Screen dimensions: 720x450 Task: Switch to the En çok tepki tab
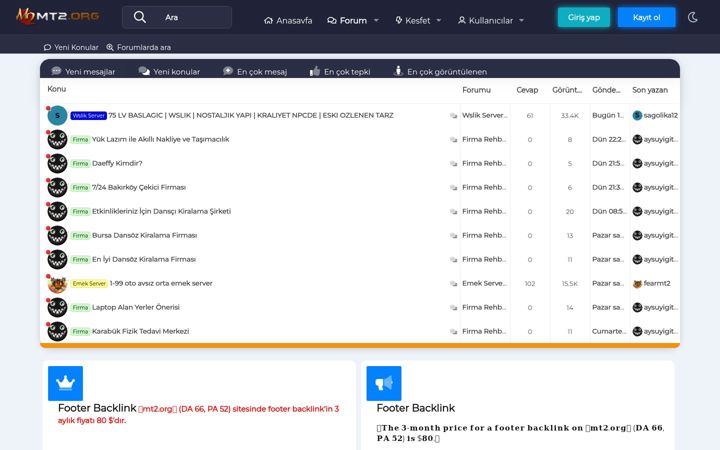340,72
